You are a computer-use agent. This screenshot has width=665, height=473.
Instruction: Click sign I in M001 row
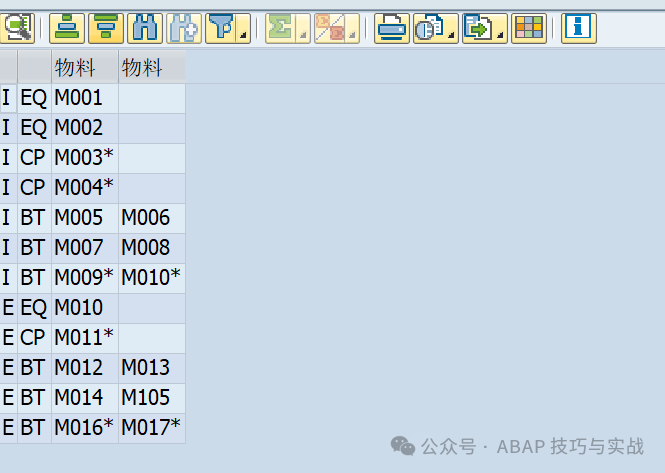pos(8,98)
